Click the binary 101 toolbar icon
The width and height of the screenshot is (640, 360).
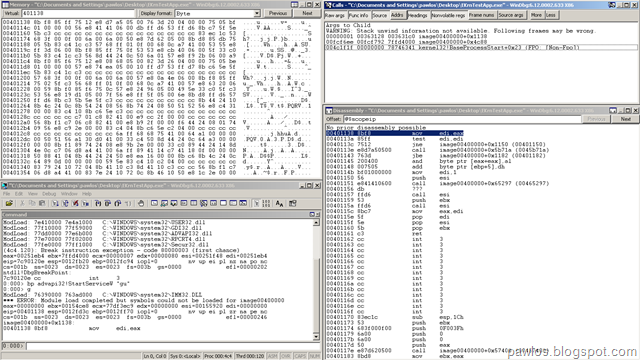coord(266,203)
